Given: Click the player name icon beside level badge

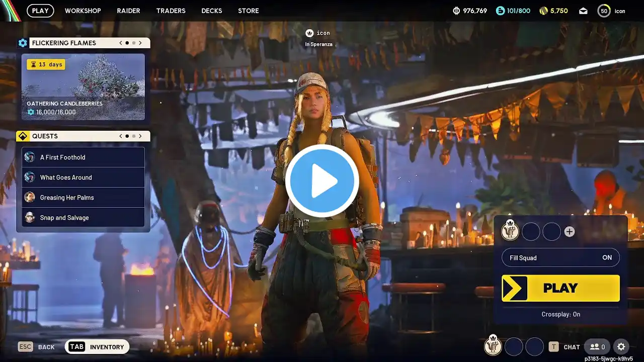Looking at the screenshot, I should click(620, 11).
